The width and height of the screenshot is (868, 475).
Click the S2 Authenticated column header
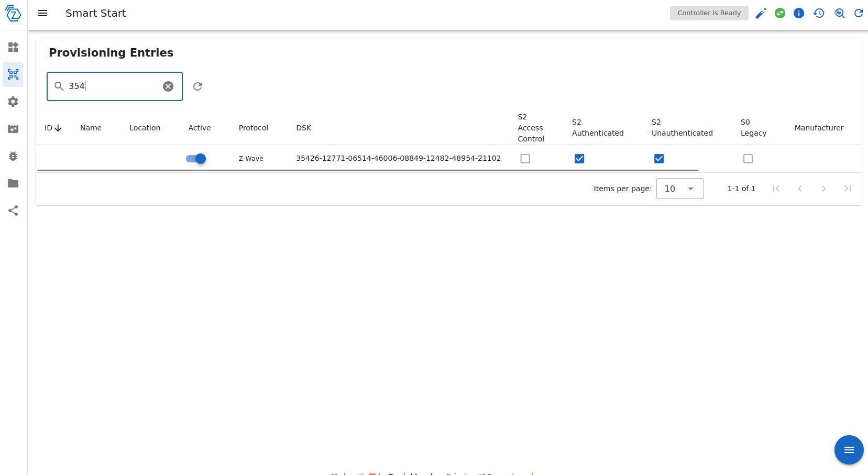pyautogui.click(x=598, y=128)
